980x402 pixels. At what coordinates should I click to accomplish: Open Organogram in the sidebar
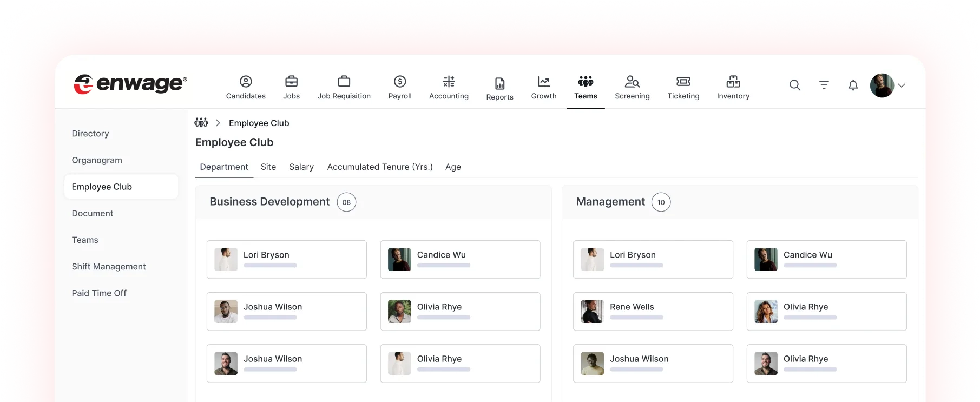coord(97,160)
